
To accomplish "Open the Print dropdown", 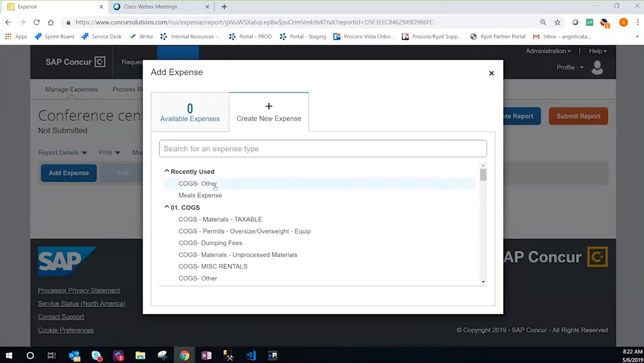I will click(x=109, y=153).
